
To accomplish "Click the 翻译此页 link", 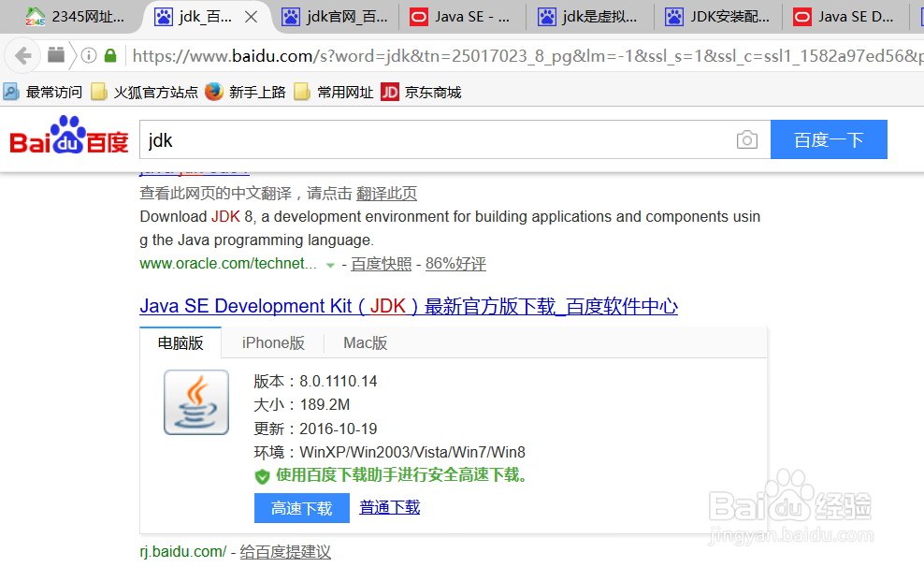I will click(x=386, y=194).
